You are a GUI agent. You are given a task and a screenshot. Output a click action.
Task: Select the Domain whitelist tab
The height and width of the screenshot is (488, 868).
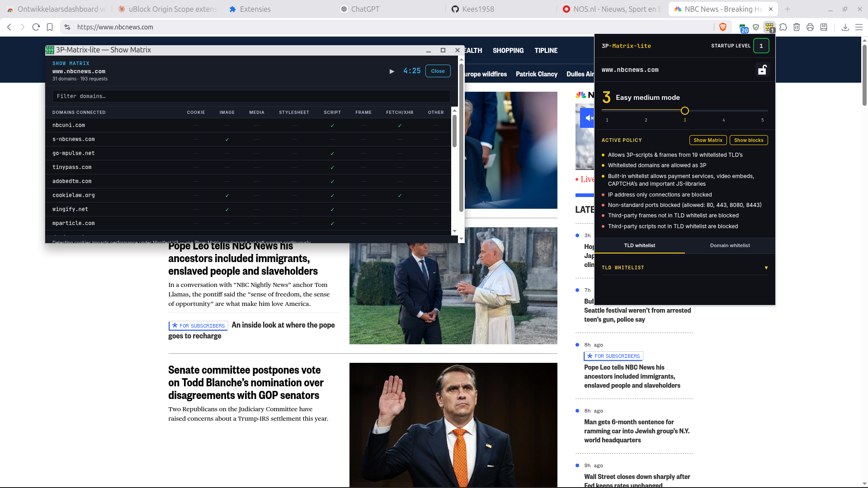coord(730,246)
